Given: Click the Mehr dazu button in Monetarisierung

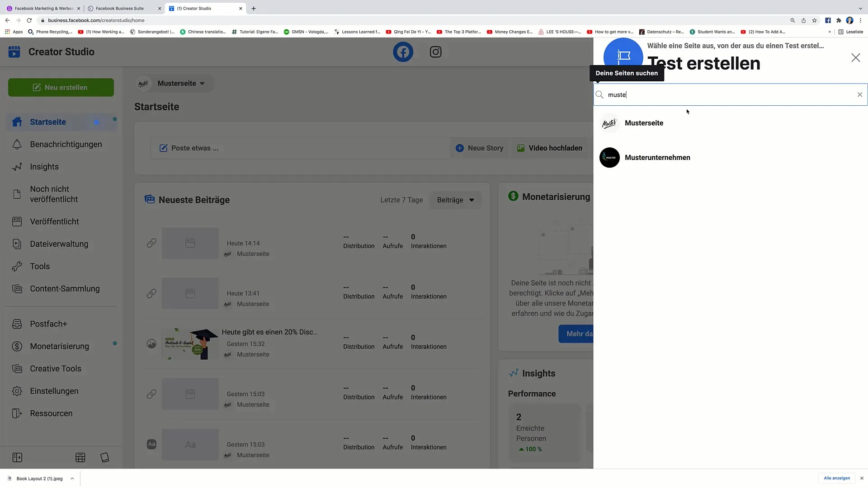Looking at the screenshot, I should coord(576,333).
